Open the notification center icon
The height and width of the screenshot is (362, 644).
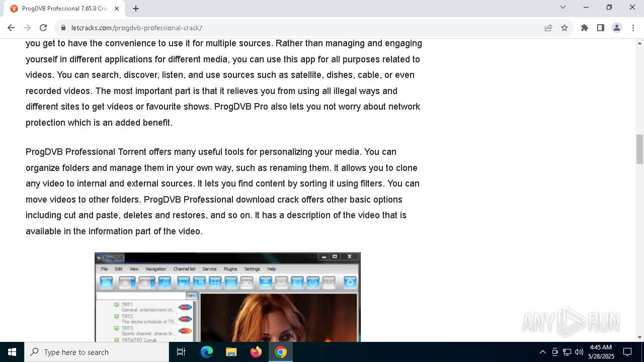click(627, 352)
